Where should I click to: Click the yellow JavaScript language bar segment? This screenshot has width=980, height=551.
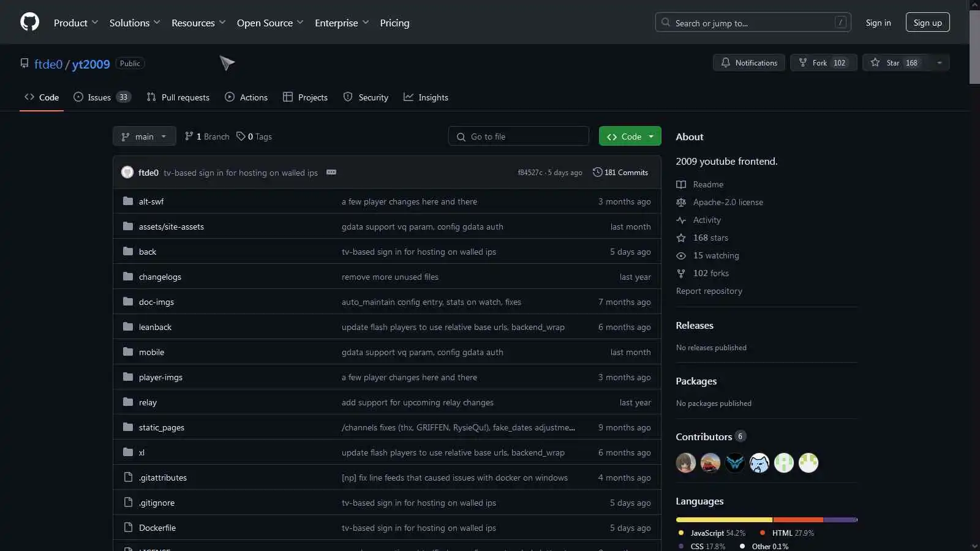tap(724, 520)
